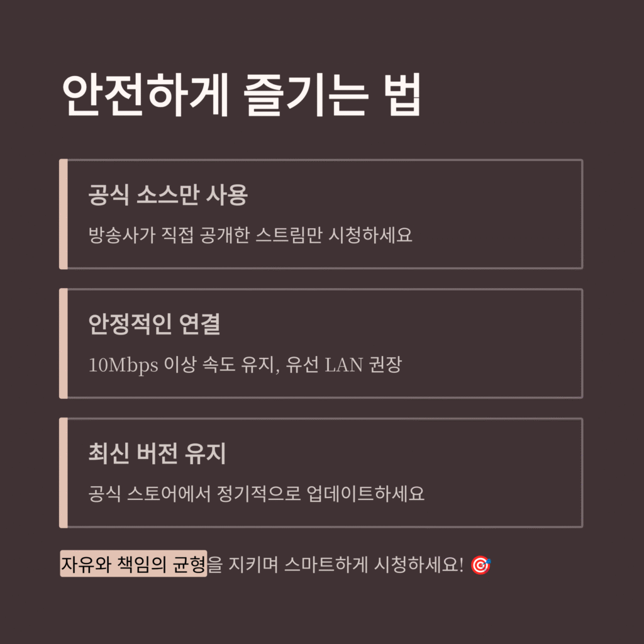Select the "안정적인 연결" card heading

[154, 325]
